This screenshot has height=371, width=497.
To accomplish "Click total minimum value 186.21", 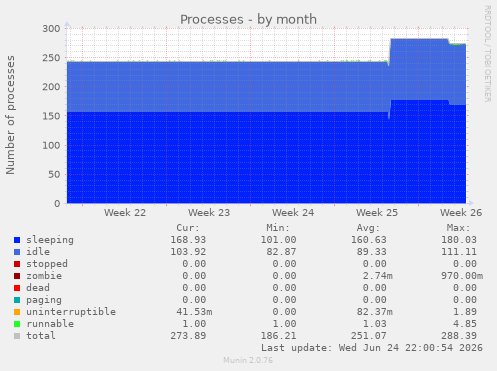I will [279, 336].
